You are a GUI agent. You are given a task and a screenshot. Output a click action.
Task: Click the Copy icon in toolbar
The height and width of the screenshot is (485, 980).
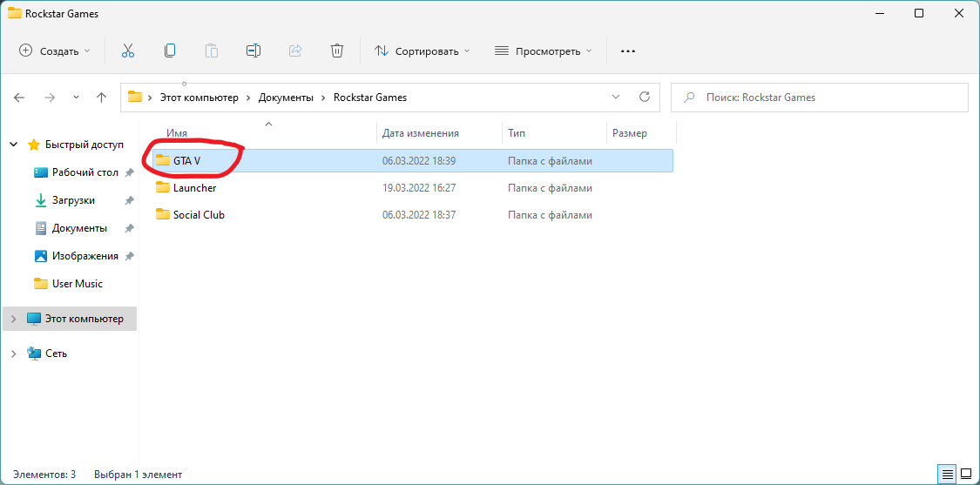pyautogui.click(x=169, y=51)
